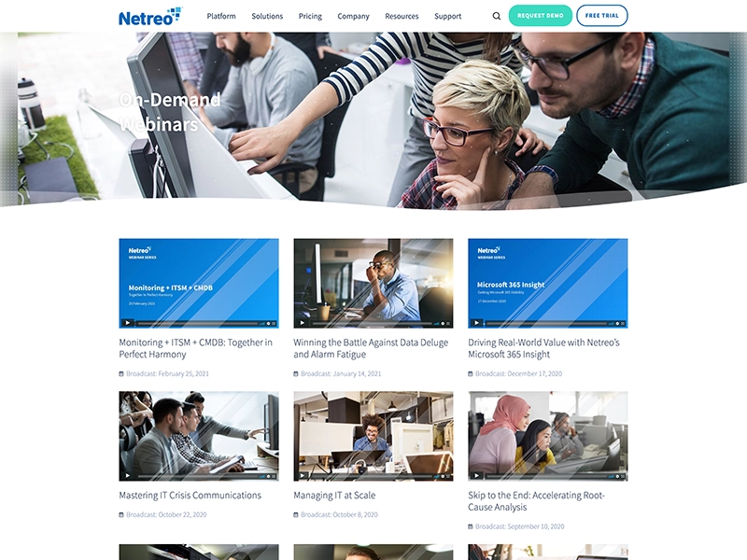This screenshot has width=747, height=560.
Task: Open the Solutions menu
Action: pos(267,16)
